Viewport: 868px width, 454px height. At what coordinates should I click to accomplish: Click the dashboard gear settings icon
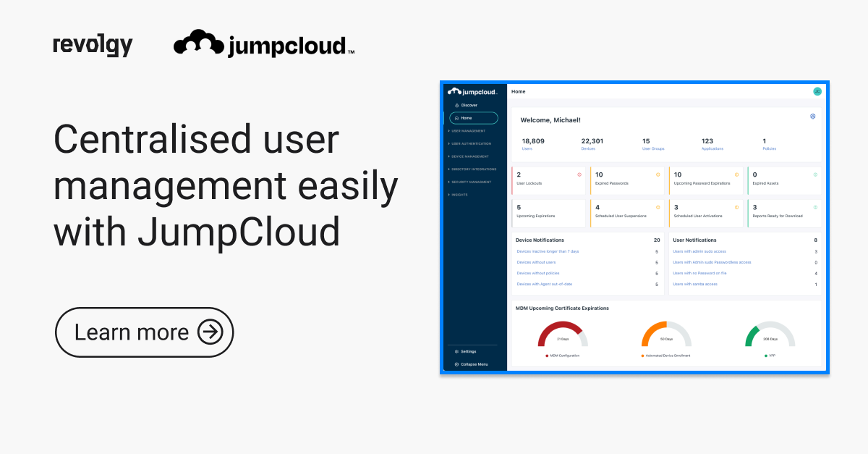[x=813, y=117]
